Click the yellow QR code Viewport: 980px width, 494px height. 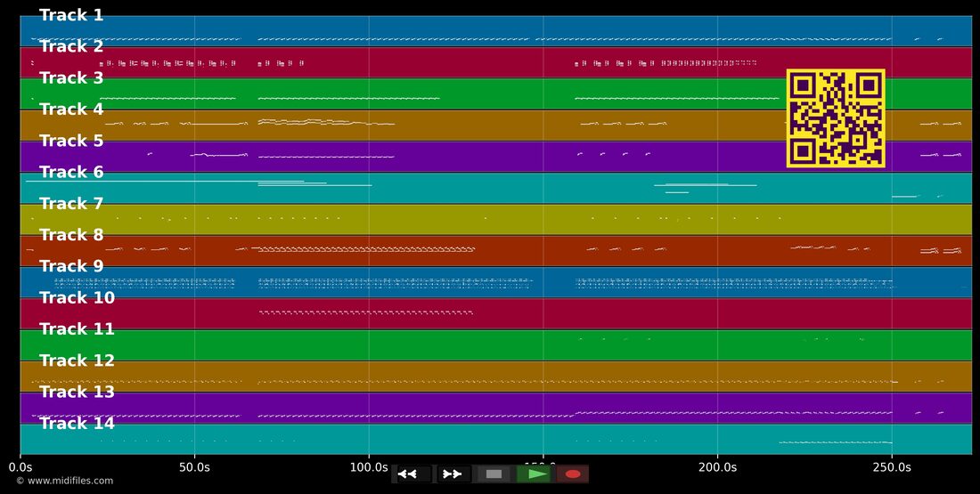tap(836, 118)
